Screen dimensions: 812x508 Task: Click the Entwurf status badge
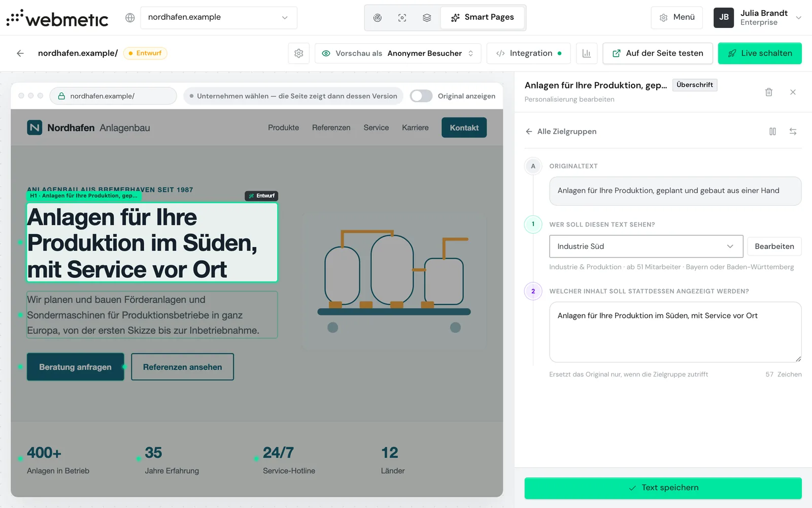(145, 53)
